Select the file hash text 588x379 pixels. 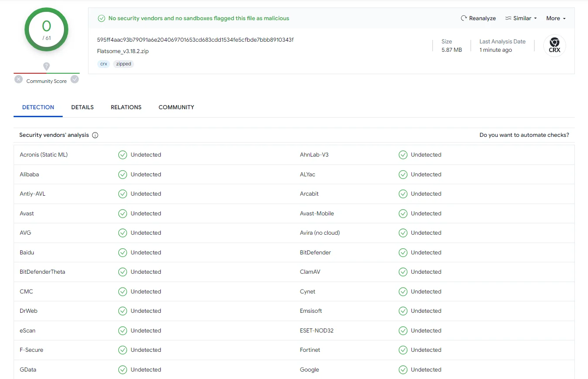[195, 40]
